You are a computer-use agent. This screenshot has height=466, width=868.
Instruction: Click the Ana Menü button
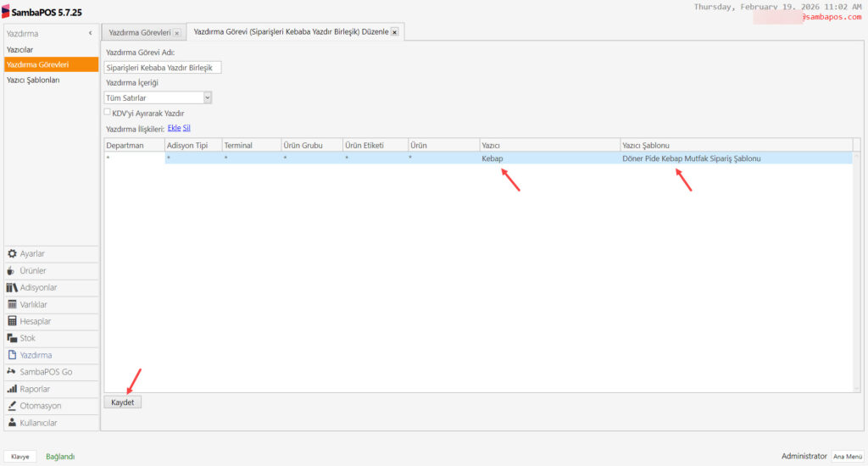coord(847,456)
